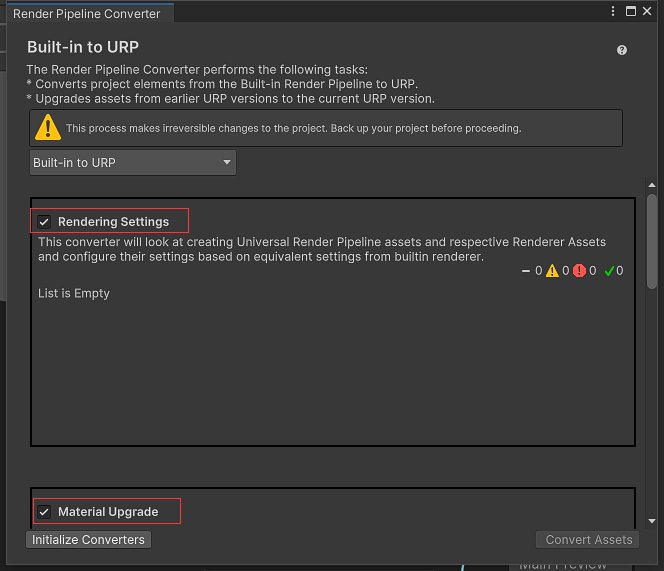This screenshot has width=664, height=571.
Task: Open the Built-in to URP dropdown
Action: 133,163
